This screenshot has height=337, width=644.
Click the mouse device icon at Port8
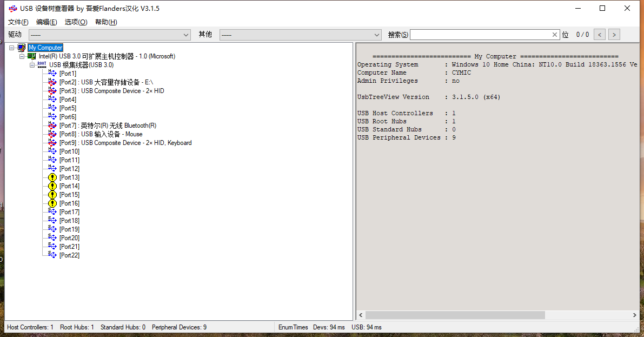coord(52,134)
